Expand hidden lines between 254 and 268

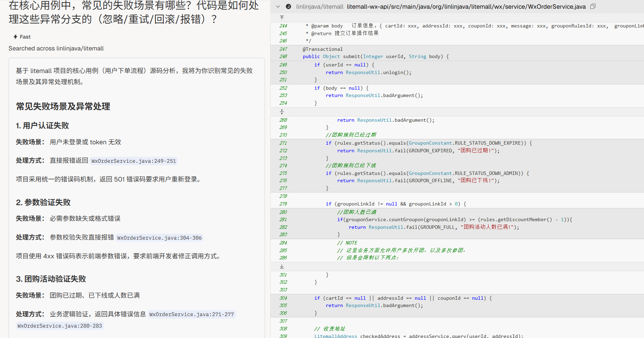click(x=282, y=112)
